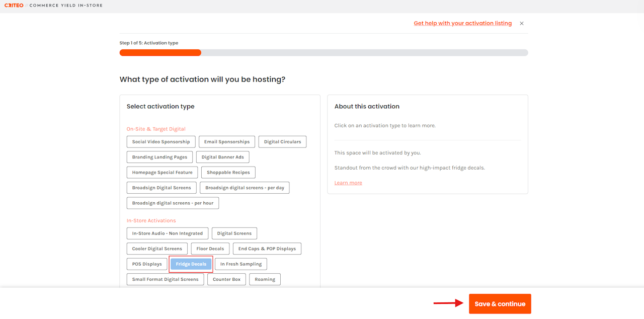The height and width of the screenshot is (319, 644).
Task: Select Social Video Sponsorship activation type
Action: (161, 142)
